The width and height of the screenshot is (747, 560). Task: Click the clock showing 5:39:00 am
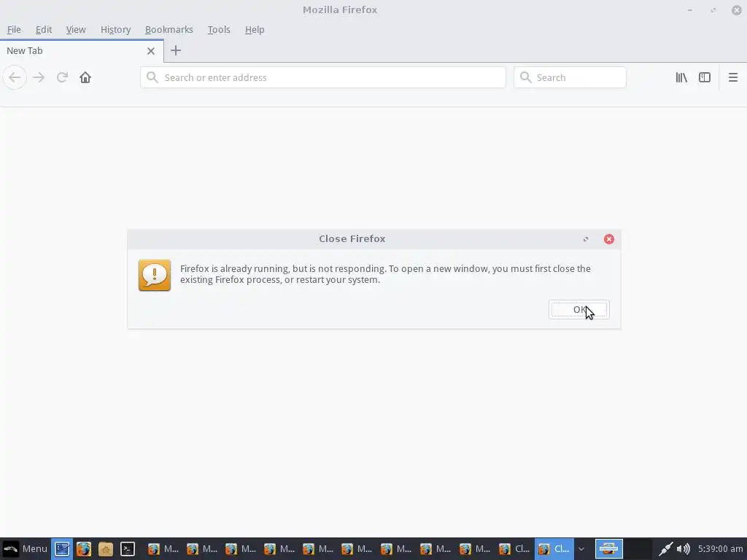coord(720,549)
